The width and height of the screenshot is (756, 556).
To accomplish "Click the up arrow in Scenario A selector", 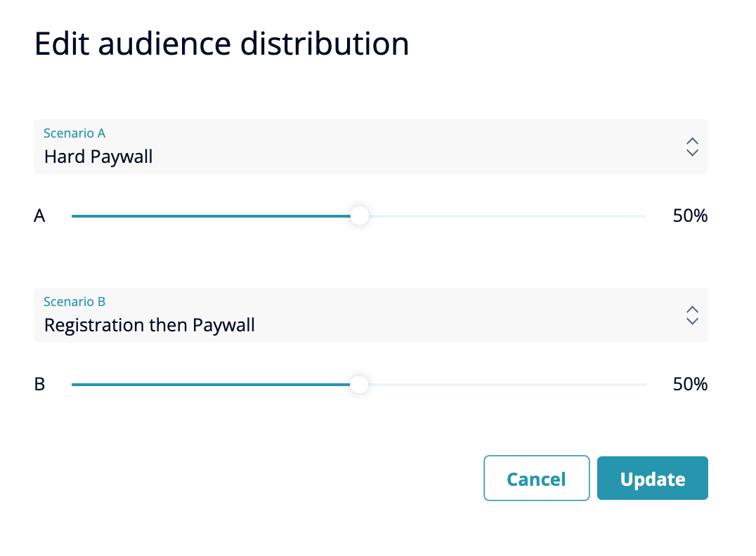I will point(692,140).
